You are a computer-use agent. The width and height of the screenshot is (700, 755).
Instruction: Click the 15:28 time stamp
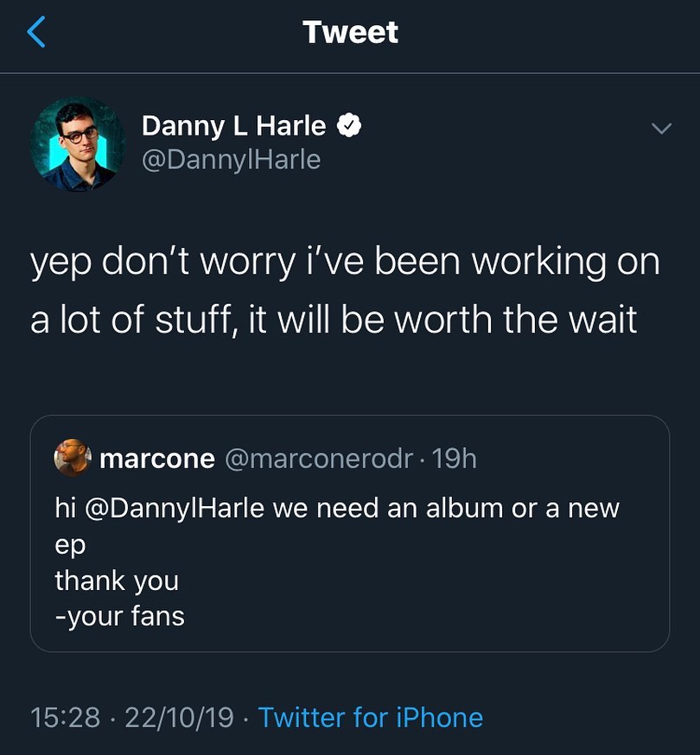(65, 717)
